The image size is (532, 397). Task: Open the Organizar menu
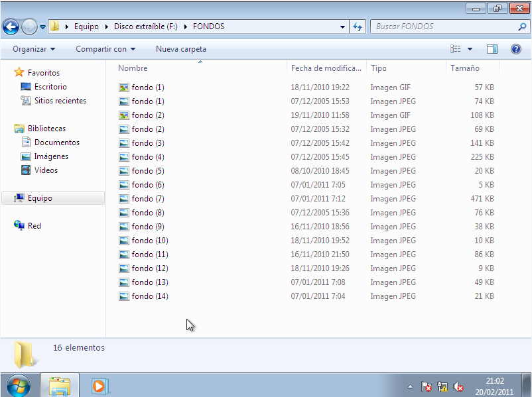[x=34, y=49]
